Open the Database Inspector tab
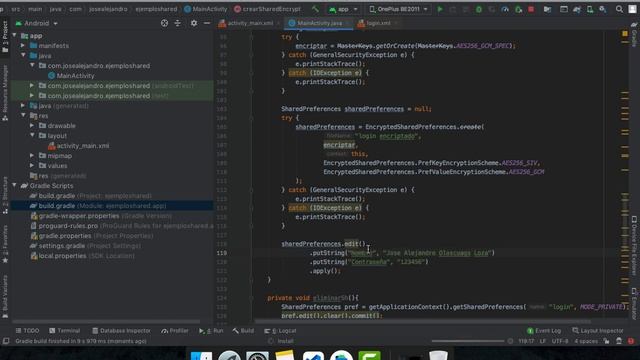 coord(121,331)
